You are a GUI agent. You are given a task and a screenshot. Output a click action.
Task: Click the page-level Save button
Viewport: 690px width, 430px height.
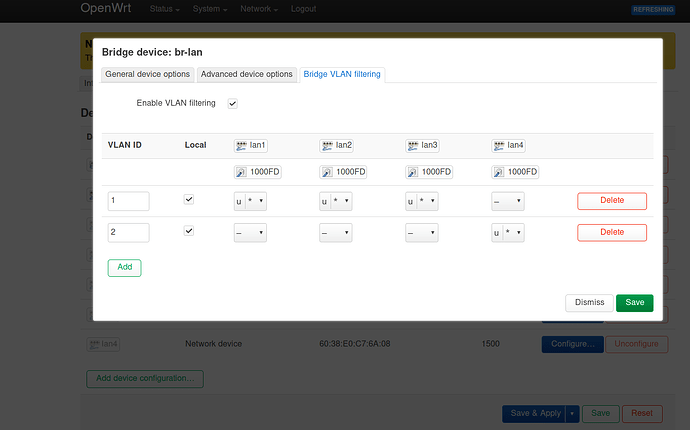(x=600, y=414)
